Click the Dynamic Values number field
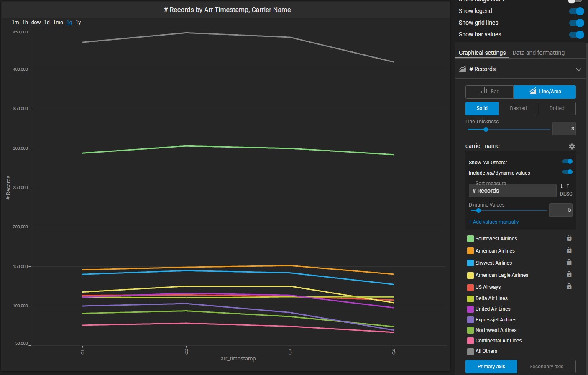This screenshot has width=588, height=375. (x=560, y=210)
